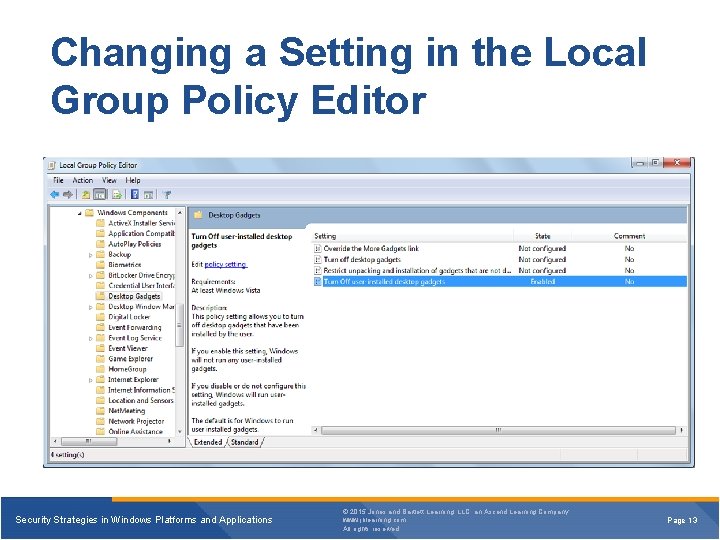
Task: Expand the BitLocker Drive Encryption node
Action: coord(90,276)
